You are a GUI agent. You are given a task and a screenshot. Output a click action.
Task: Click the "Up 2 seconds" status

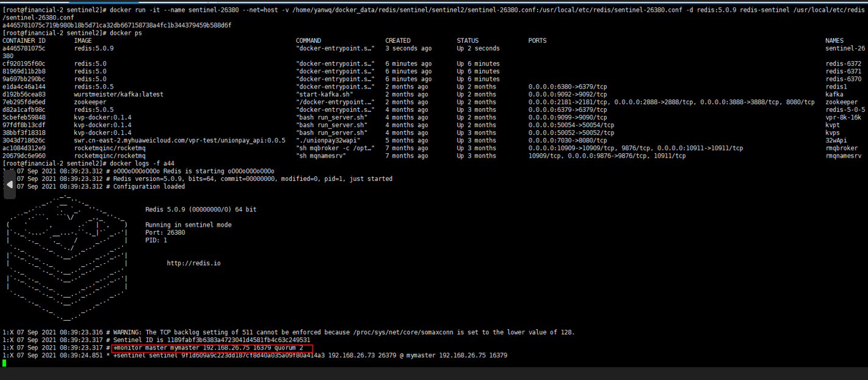pyautogui.click(x=479, y=48)
